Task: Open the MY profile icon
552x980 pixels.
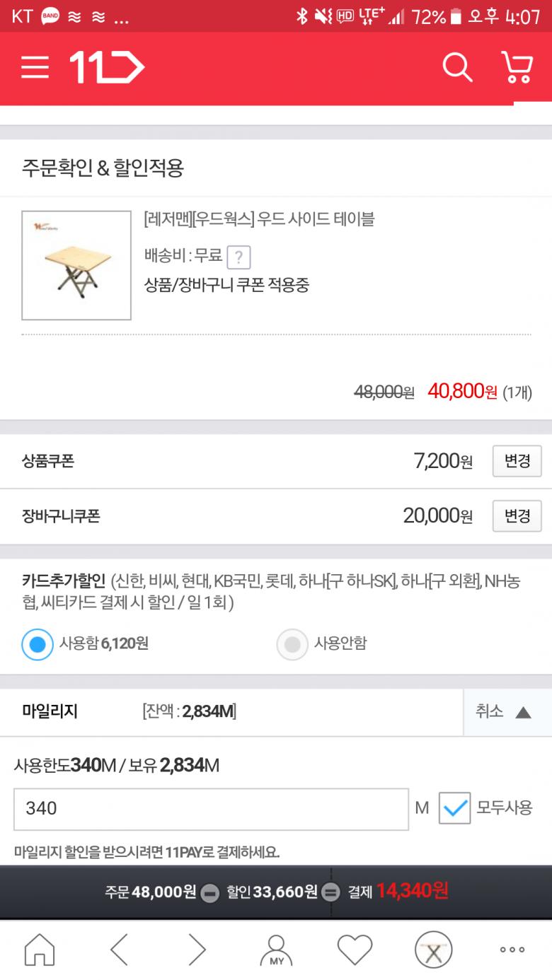Action: point(276,950)
